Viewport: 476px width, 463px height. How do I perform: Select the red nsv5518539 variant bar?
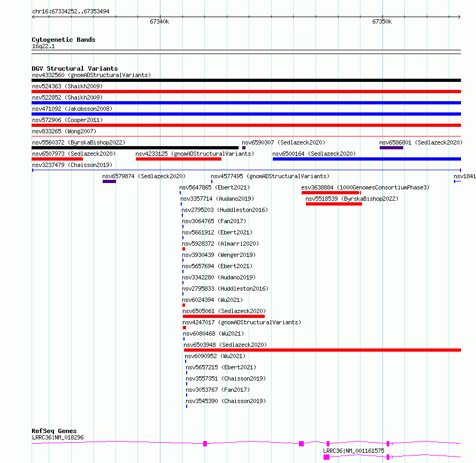[x=334, y=204]
